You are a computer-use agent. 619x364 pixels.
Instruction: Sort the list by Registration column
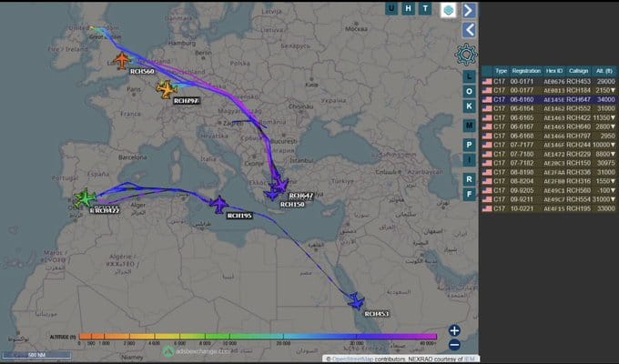coord(526,69)
